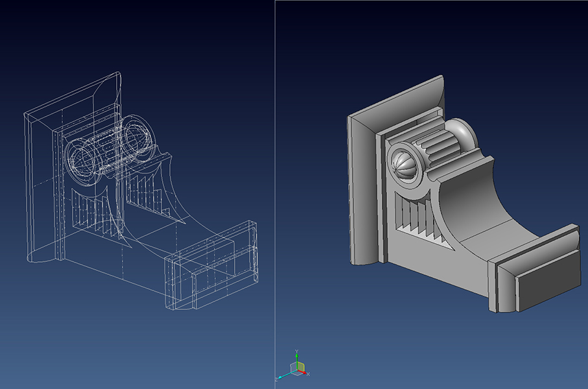Select the wireframe back plate in the left view
The height and width of the screenshot is (389, 588).
[39, 188]
